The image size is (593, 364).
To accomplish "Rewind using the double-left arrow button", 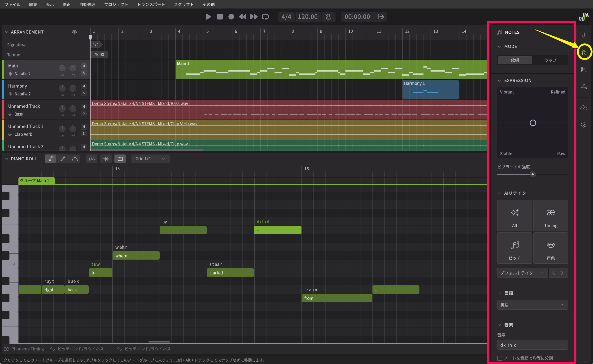I will (x=242, y=17).
